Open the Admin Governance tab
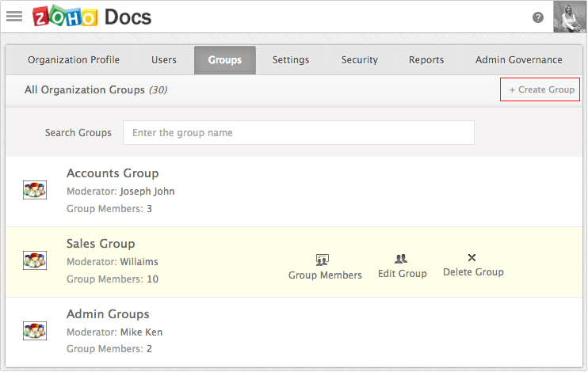 [518, 60]
